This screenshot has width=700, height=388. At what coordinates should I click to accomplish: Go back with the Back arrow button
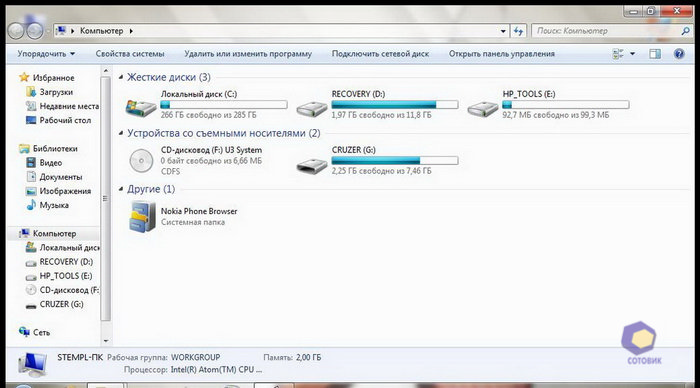(x=16, y=31)
